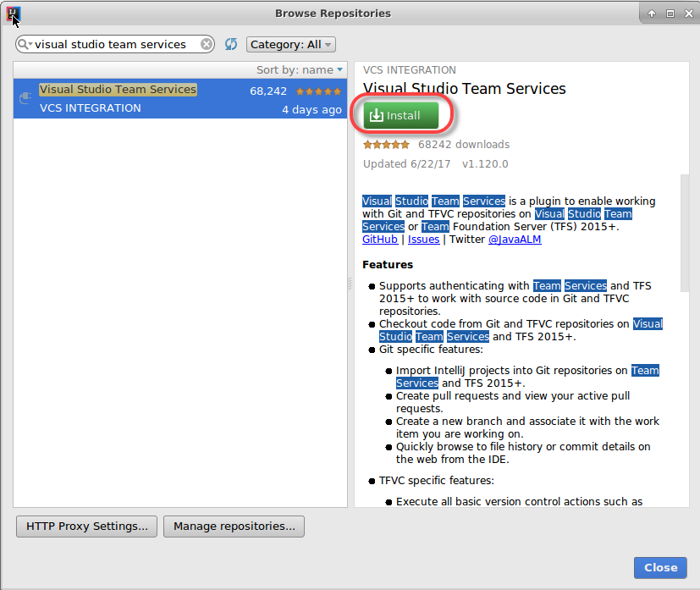Reload the plugin repository list
Image resolution: width=700 pixels, height=590 pixels.
coord(231,44)
